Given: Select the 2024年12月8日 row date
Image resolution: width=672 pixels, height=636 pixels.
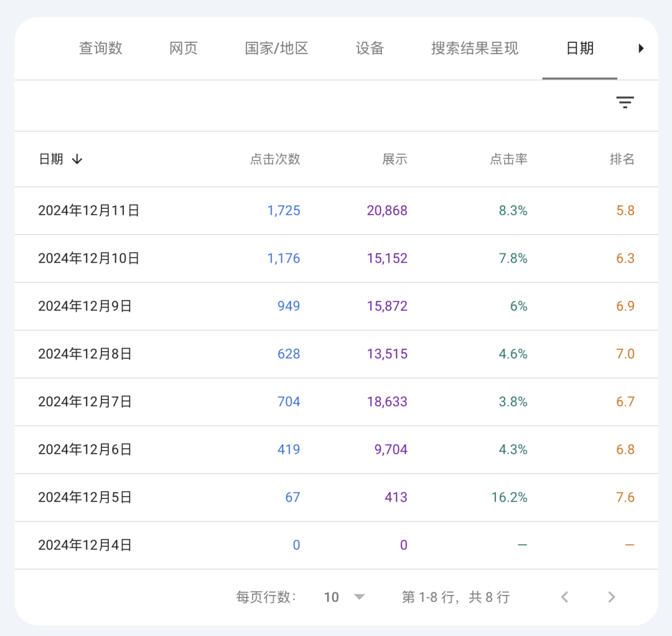Looking at the screenshot, I should coord(85,354).
